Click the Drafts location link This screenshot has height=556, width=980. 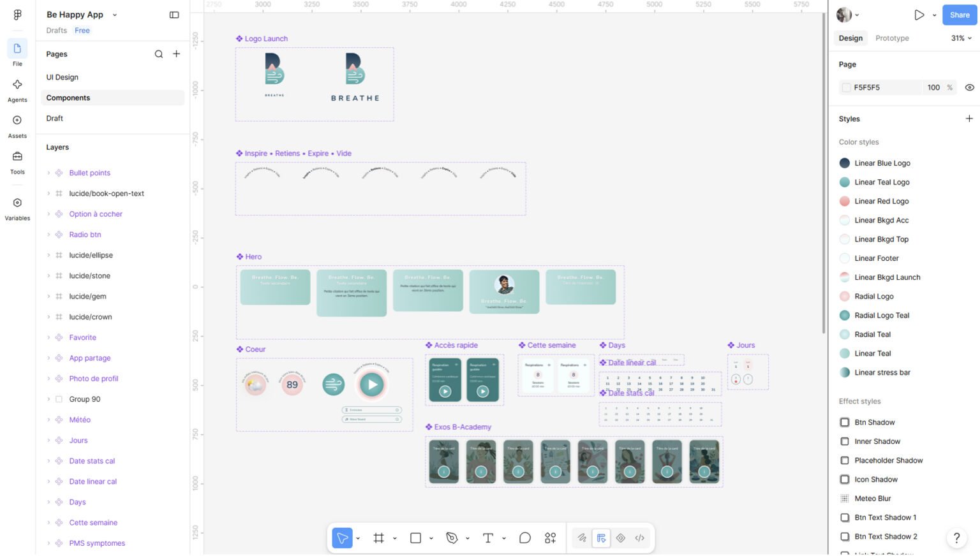point(56,31)
